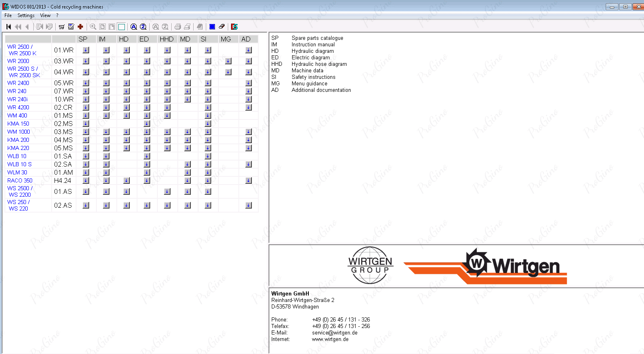
Task: Click the search '2' magnifier icon
Action: tap(143, 27)
